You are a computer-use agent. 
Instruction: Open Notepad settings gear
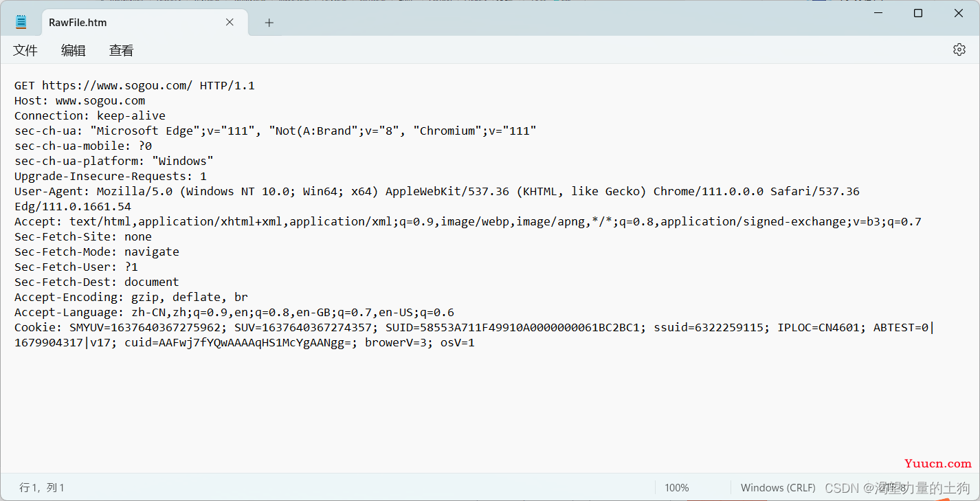coord(959,49)
